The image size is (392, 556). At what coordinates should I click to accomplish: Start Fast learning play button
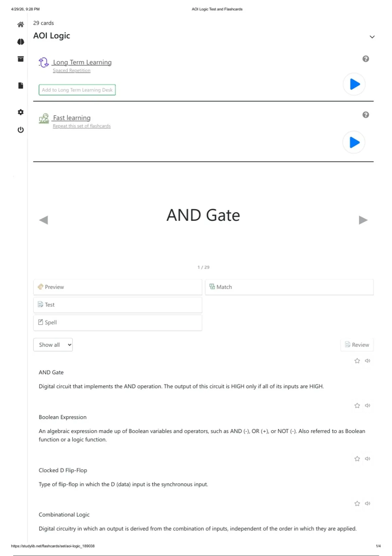[x=354, y=142]
